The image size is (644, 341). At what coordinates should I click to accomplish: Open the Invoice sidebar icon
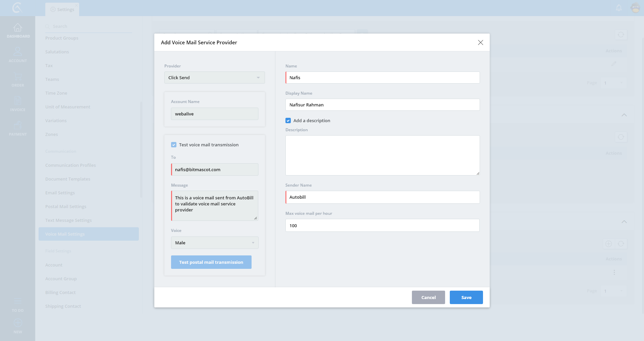[18, 101]
